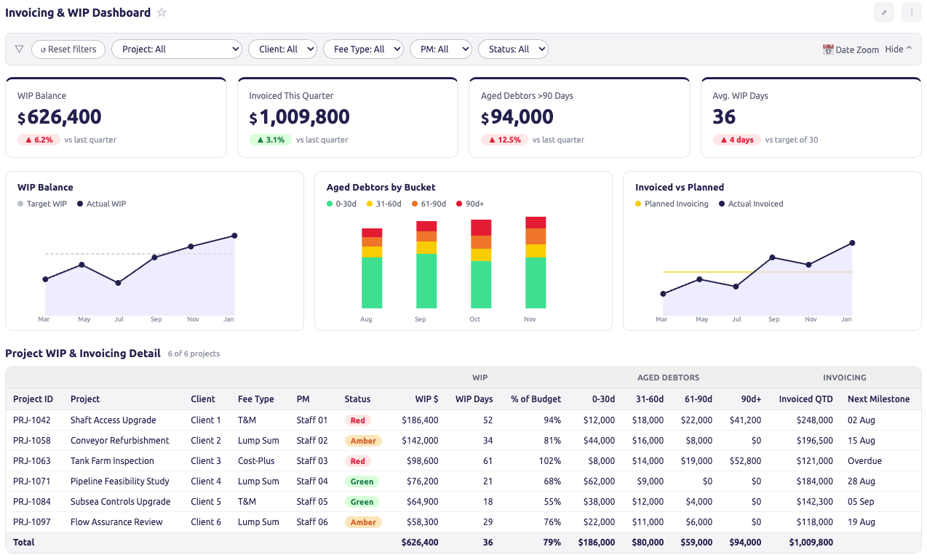Click the Flow Assurance Review project name
The image size is (927, 560).
pyautogui.click(x=116, y=522)
